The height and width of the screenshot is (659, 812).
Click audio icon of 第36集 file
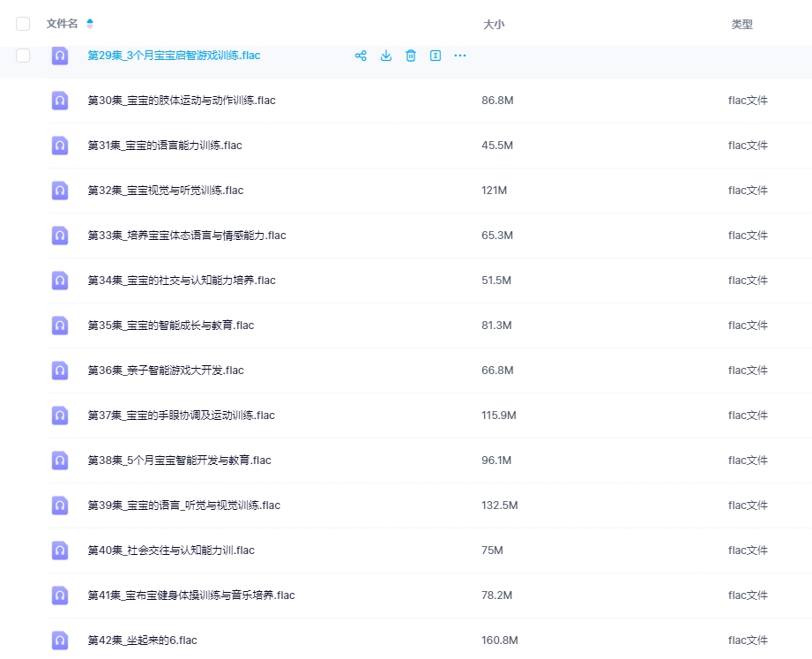coord(60,371)
